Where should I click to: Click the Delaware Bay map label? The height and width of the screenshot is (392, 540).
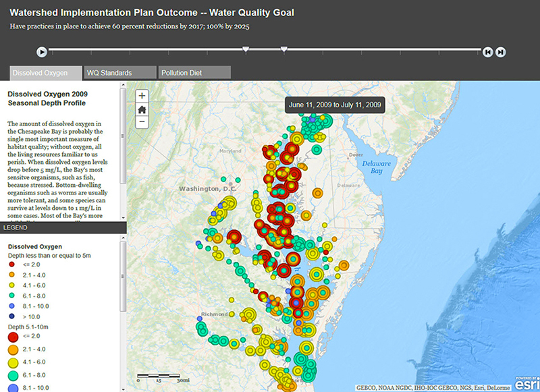pyautogui.click(x=376, y=167)
